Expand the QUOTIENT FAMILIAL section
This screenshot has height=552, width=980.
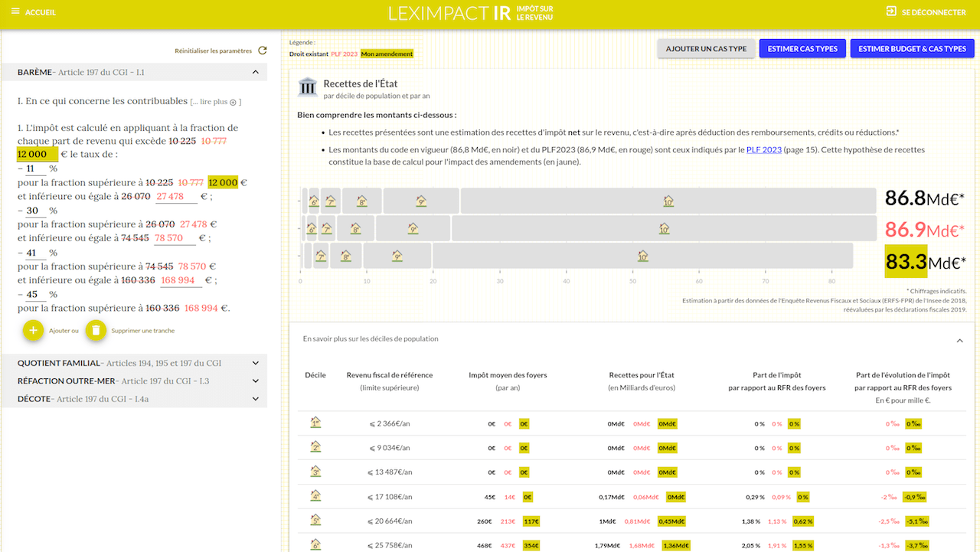coord(256,362)
